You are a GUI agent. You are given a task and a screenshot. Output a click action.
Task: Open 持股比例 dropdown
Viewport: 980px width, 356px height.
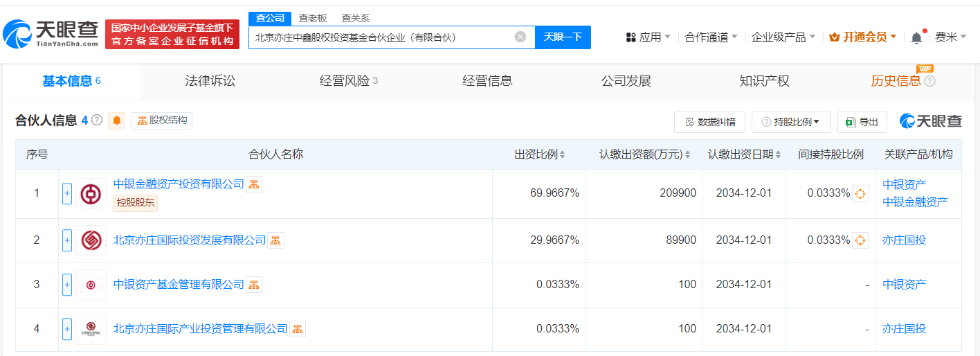pyautogui.click(x=791, y=122)
